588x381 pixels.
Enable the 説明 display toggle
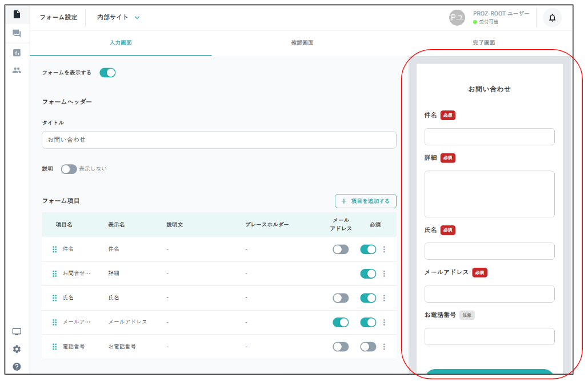tap(69, 169)
